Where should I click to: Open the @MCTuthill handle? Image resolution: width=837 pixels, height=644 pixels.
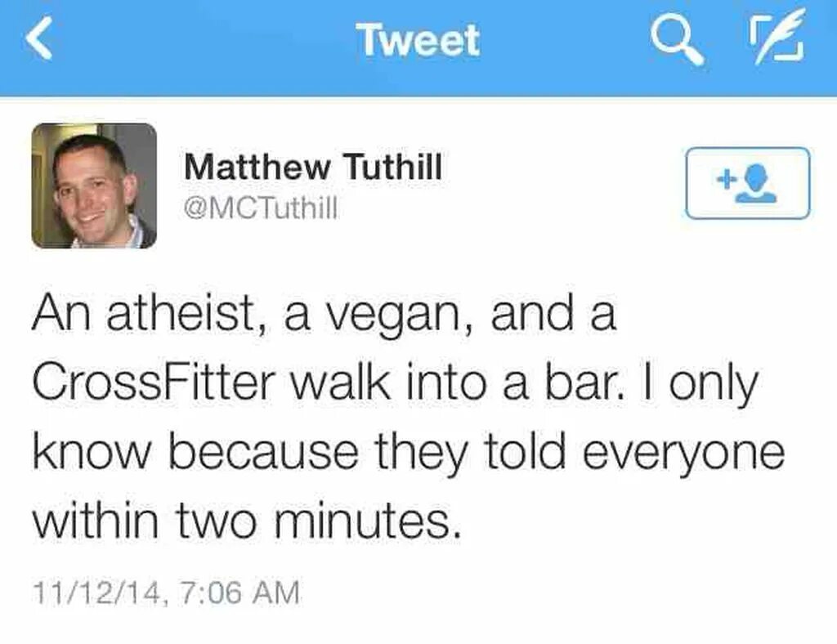point(261,208)
